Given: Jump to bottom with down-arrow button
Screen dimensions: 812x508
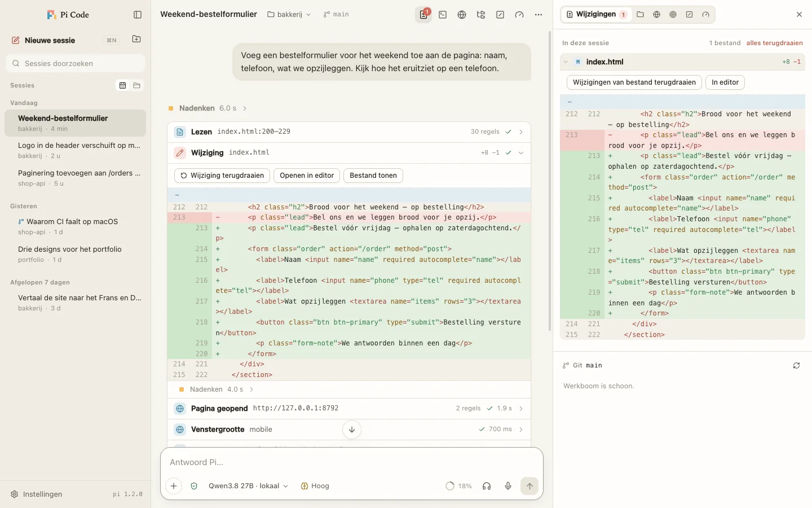Looking at the screenshot, I should [x=352, y=430].
